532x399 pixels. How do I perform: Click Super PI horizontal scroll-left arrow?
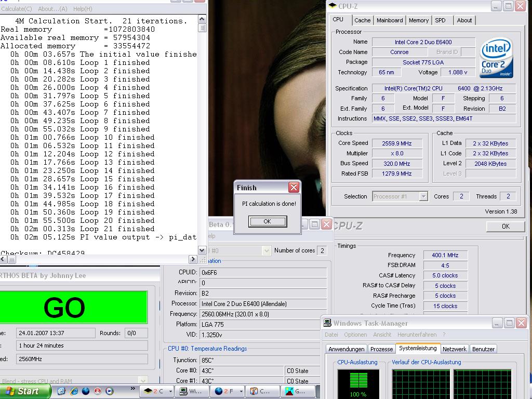(3, 260)
